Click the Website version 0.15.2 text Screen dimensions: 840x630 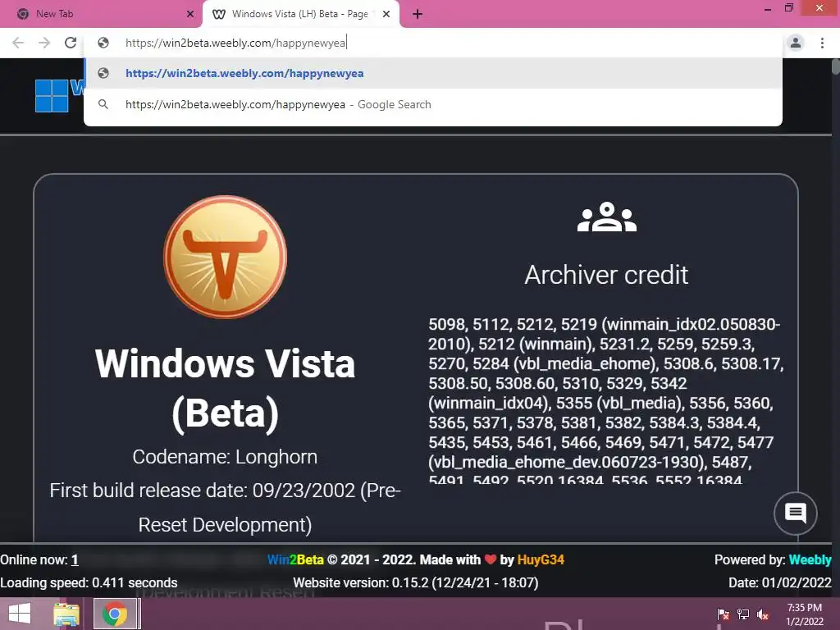pos(416,583)
